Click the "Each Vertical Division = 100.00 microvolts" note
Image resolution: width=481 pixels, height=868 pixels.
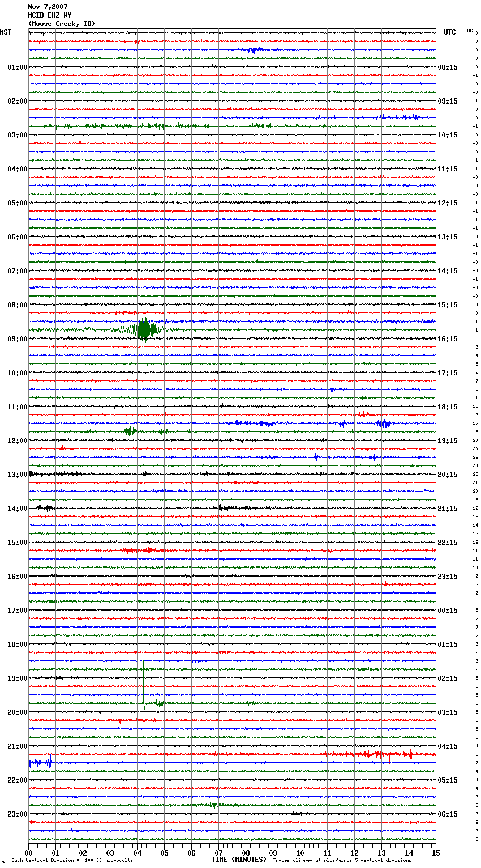[x=72, y=860]
